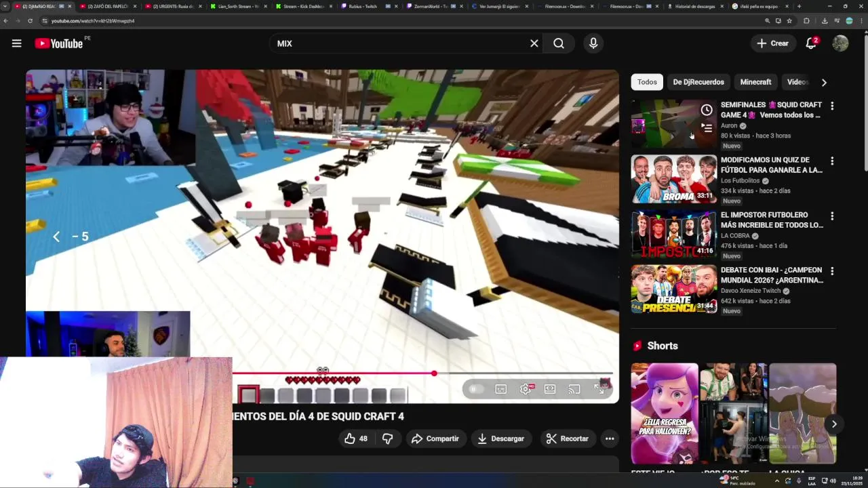
Task: Open options for SEMIFINALES SQUID CRAFT video
Action: click(832, 106)
